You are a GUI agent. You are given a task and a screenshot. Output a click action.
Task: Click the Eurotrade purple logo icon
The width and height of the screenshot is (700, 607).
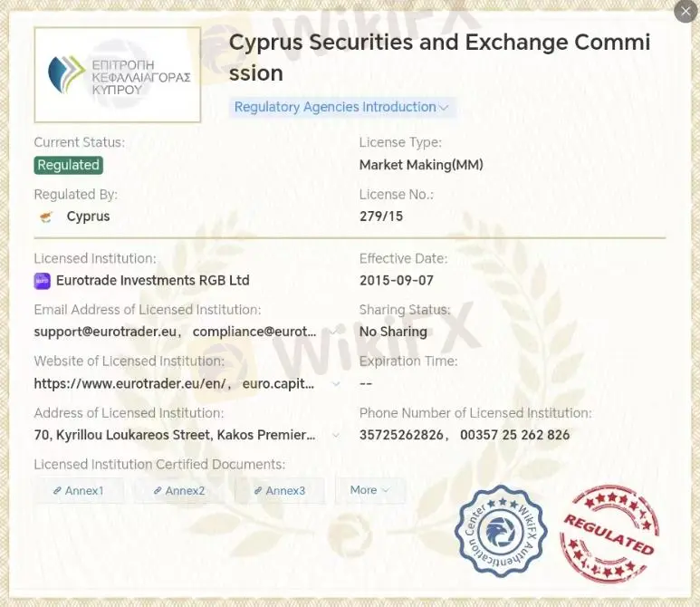click(43, 281)
